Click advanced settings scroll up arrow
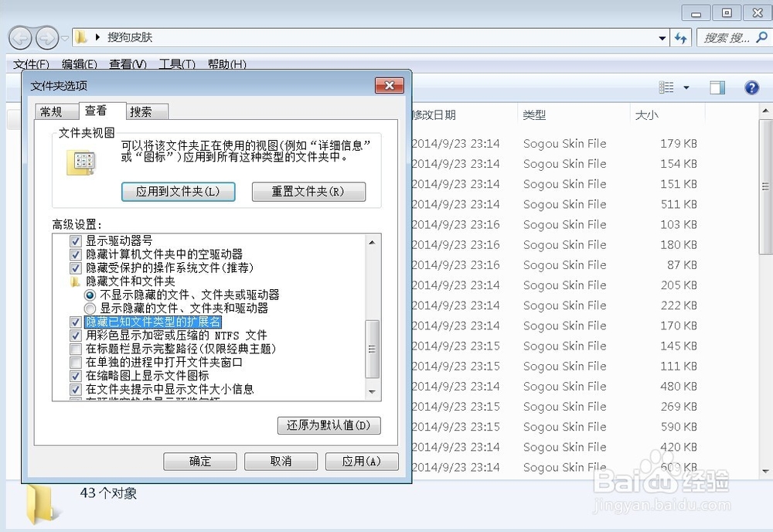This screenshot has width=773, height=532. click(x=373, y=242)
